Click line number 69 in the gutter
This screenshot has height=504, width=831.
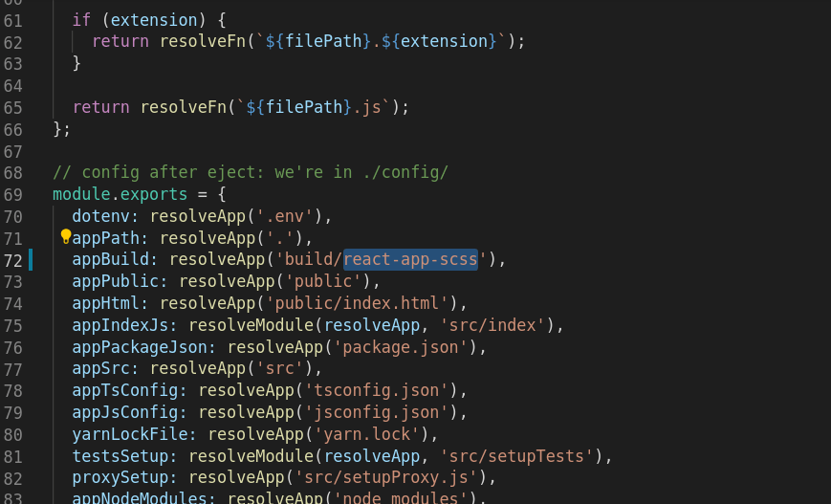[x=13, y=195]
